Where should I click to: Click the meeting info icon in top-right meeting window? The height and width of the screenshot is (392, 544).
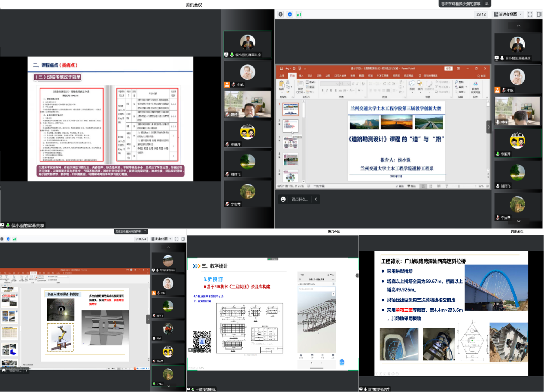tap(281, 14)
